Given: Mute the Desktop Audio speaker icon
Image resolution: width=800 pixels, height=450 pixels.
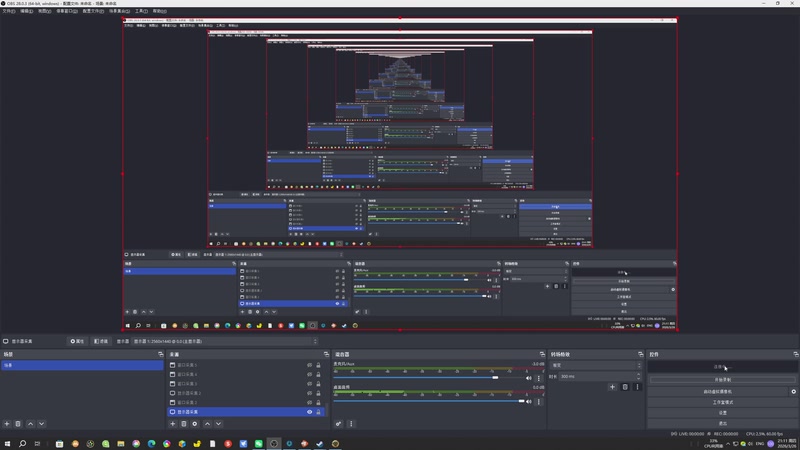Looking at the screenshot, I should (x=529, y=402).
